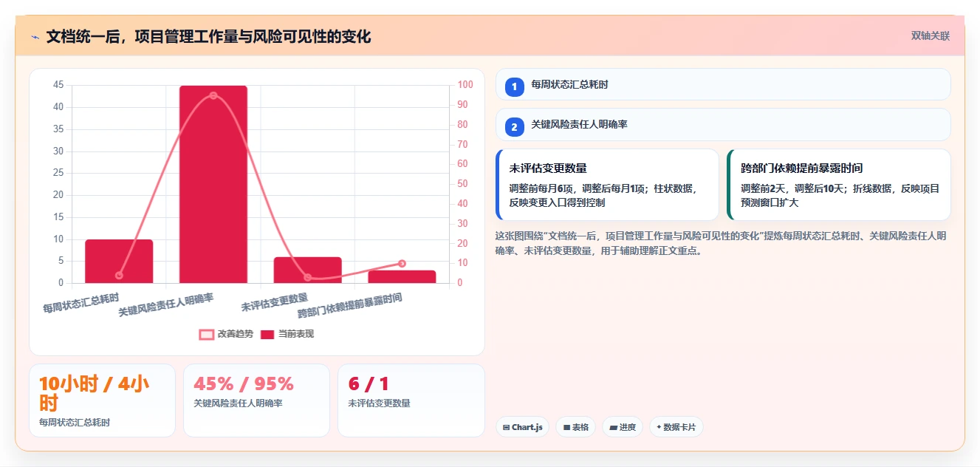Click the lightning icon beside the title

(x=35, y=36)
